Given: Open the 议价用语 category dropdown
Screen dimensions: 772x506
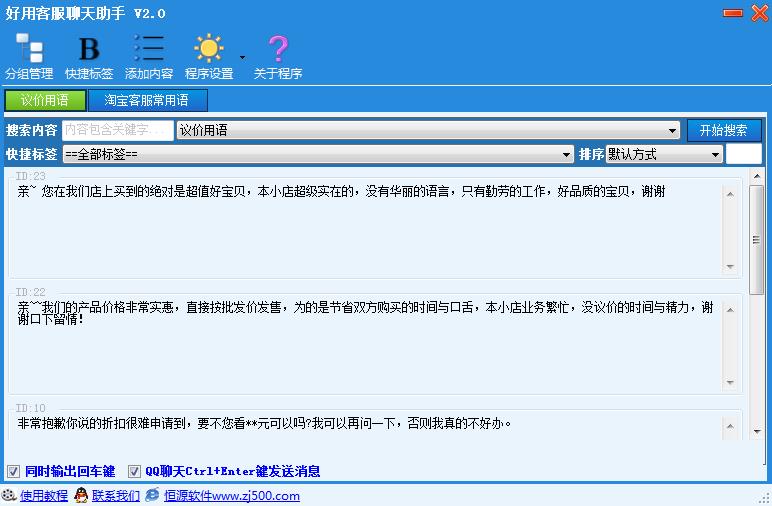Looking at the screenshot, I should (x=428, y=130).
